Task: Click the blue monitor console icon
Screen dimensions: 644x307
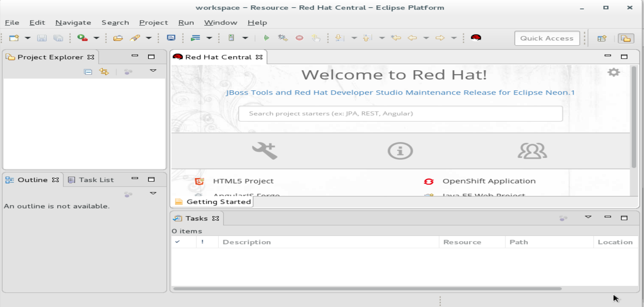Action: tap(171, 38)
